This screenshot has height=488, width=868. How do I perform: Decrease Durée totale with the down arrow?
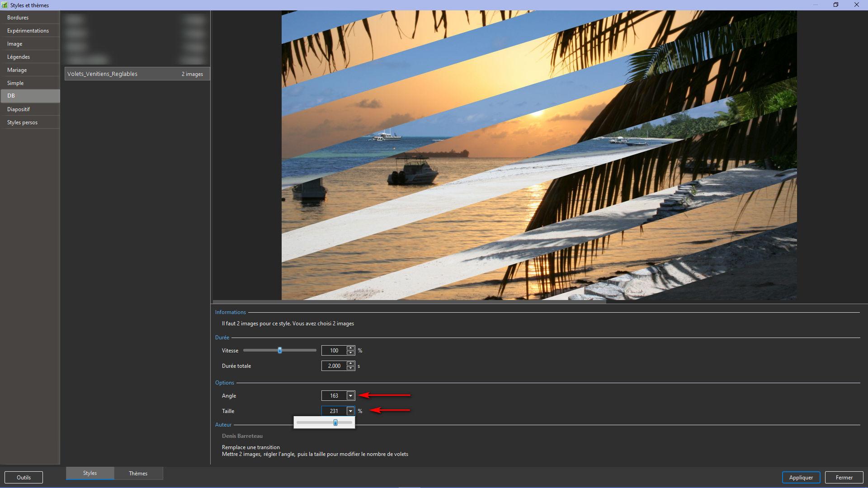(x=350, y=368)
